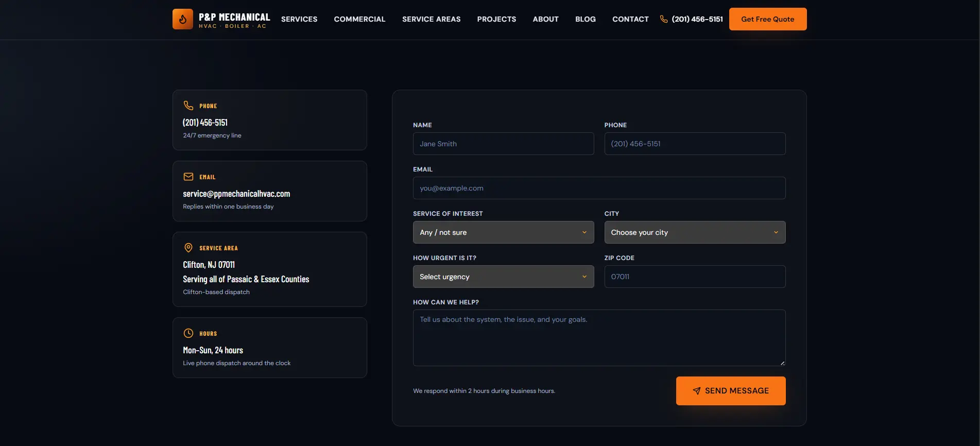Click the Zip Code input field
This screenshot has width=980, height=446.
click(x=695, y=277)
